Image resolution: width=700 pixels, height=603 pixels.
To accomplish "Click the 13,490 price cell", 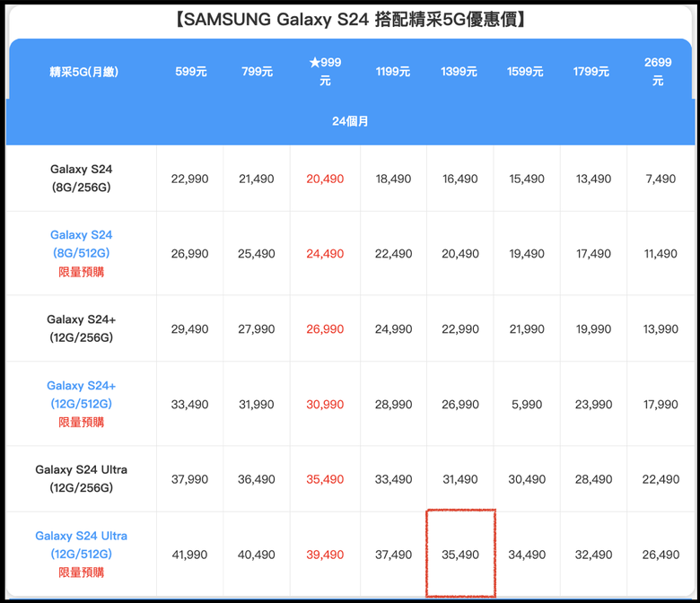I will (593, 179).
